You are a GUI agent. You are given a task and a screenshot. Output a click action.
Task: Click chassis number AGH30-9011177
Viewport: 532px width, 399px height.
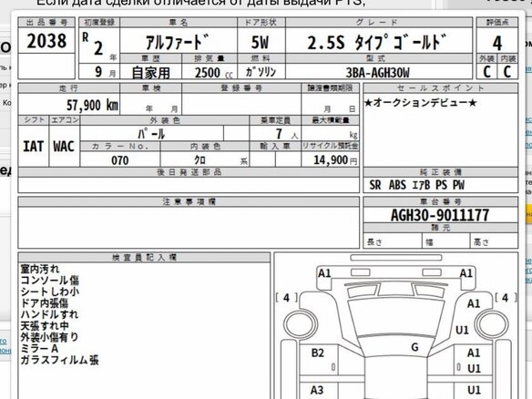click(440, 215)
